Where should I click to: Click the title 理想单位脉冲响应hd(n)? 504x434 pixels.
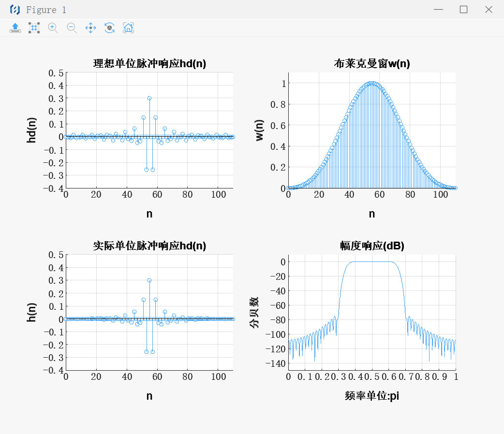pos(149,64)
